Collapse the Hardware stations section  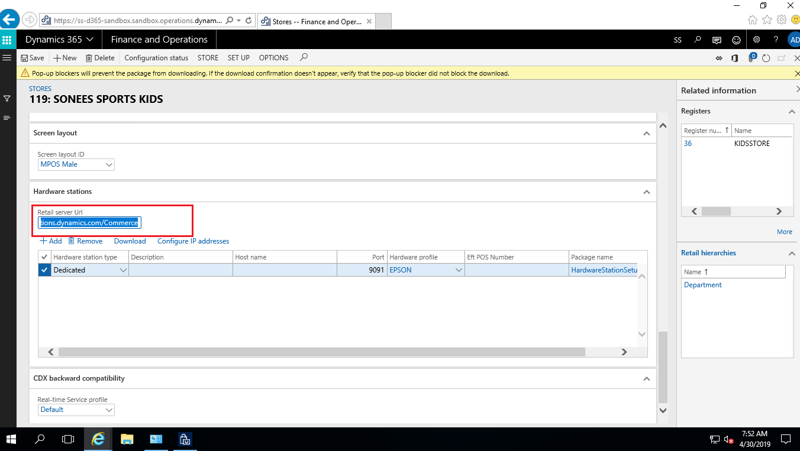point(646,192)
